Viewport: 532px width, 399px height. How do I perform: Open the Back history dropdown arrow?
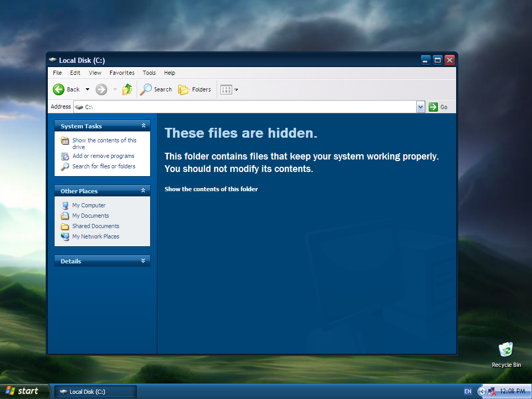pyautogui.click(x=87, y=89)
